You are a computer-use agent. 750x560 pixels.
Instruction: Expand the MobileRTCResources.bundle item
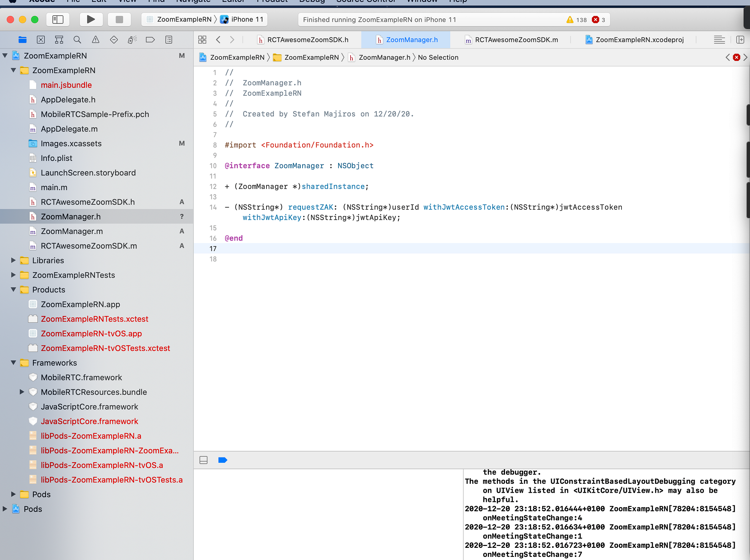(x=22, y=392)
